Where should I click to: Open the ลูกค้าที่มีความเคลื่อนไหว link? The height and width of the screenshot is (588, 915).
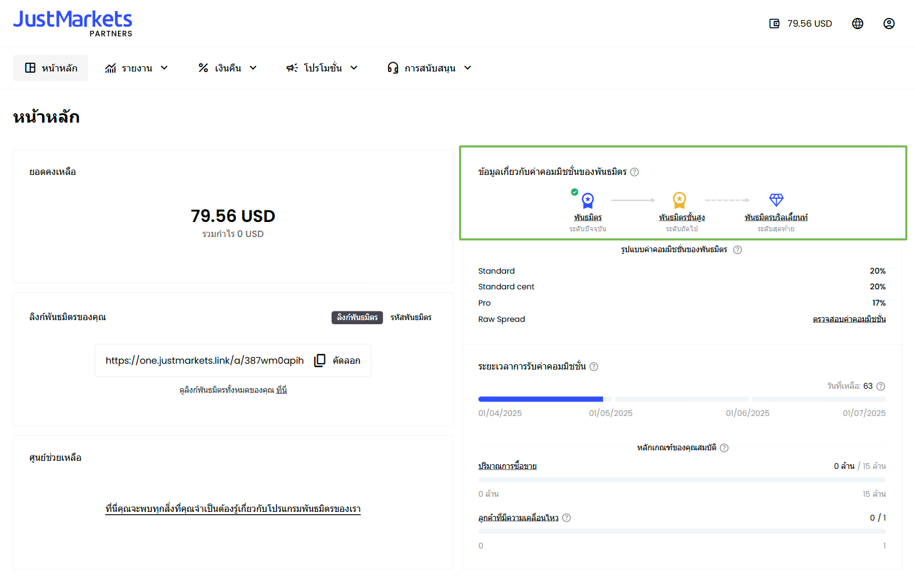point(518,518)
